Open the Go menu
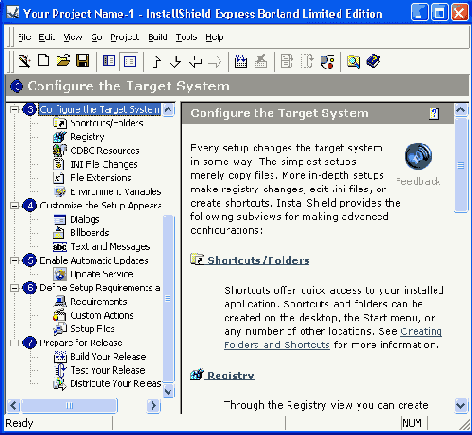Viewport: 472px width, 435px height. coord(97,37)
